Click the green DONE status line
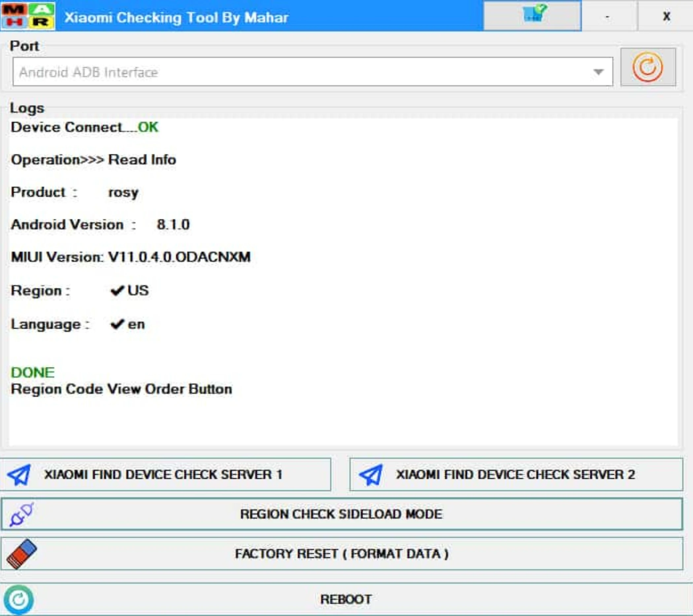 (33, 372)
